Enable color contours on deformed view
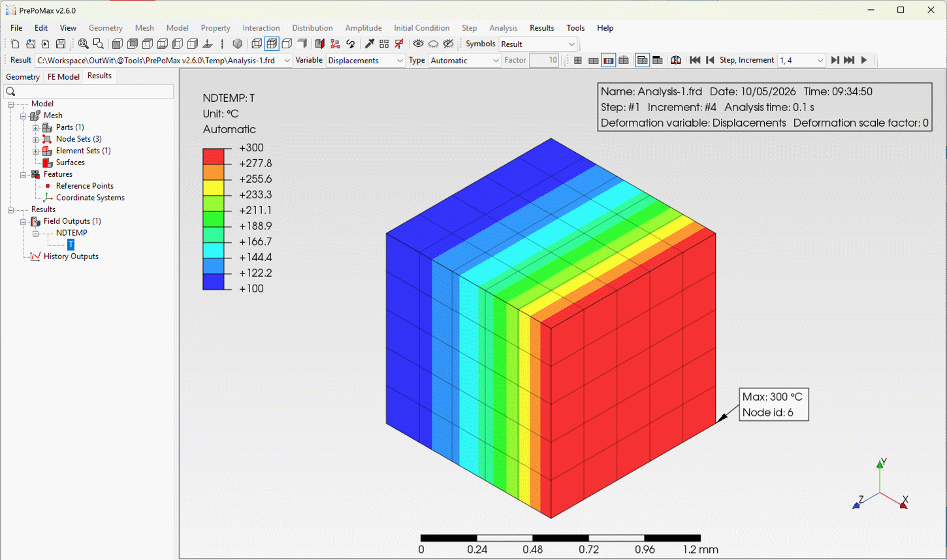The image size is (947, 560). (x=609, y=60)
